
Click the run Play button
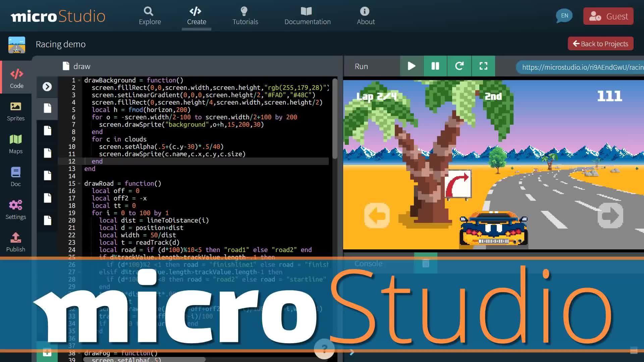click(x=411, y=66)
